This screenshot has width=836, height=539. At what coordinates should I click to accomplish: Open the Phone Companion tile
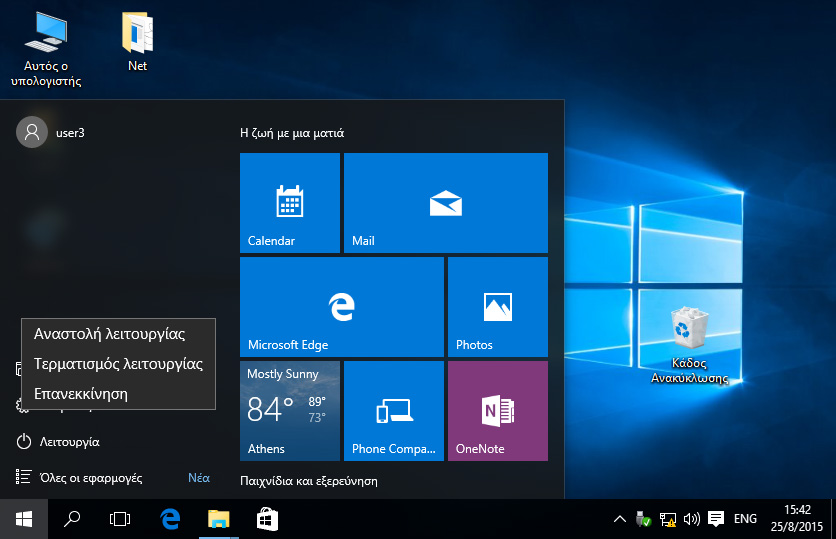click(394, 411)
